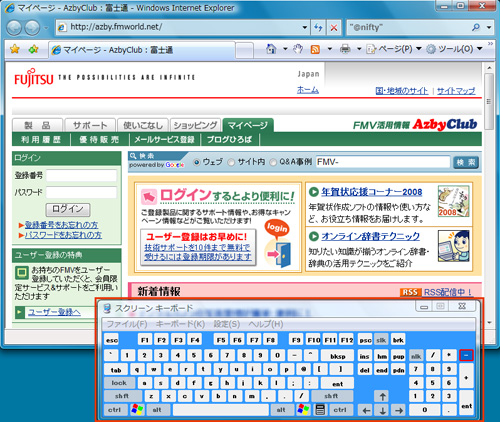
Task: Expand the print button dropdown arrow
Action: (359, 49)
